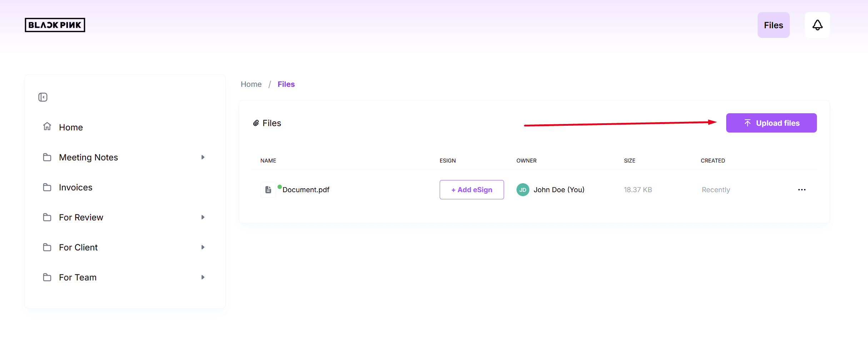868x344 pixels.
Task: Expand the For Review folder arrow
Action: tap(203, 217)
